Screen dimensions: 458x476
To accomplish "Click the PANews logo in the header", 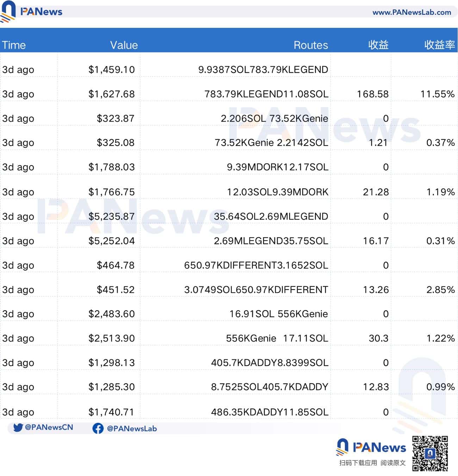I will point(31,12).
